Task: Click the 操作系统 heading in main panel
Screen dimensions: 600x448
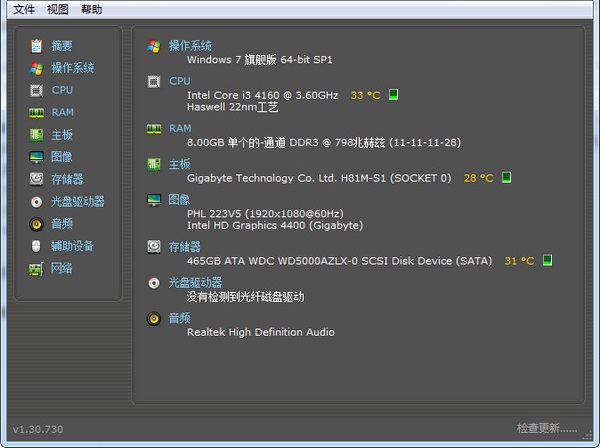Action: tap(190, 46)
